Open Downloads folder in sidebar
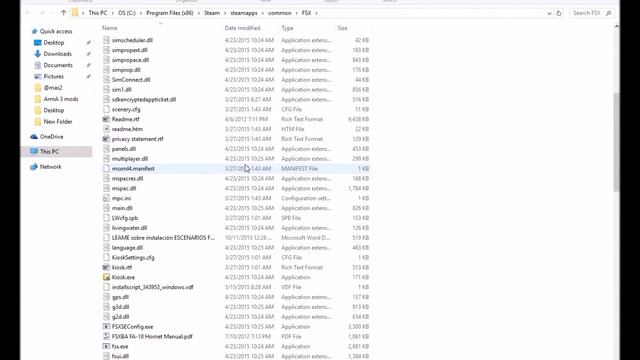The height and width of the screenshot is (360, 640). (x=58, y=54)
